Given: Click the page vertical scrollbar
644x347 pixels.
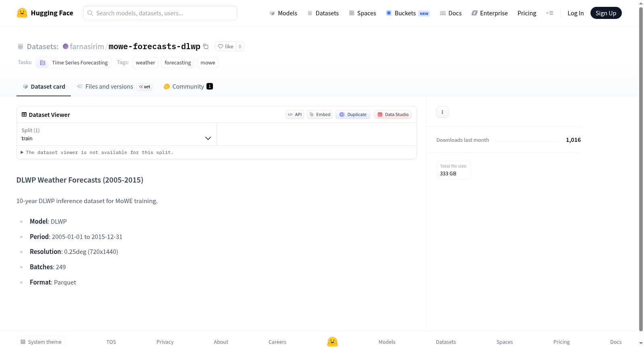Looking at the screenshot, I should click(641, 169).
